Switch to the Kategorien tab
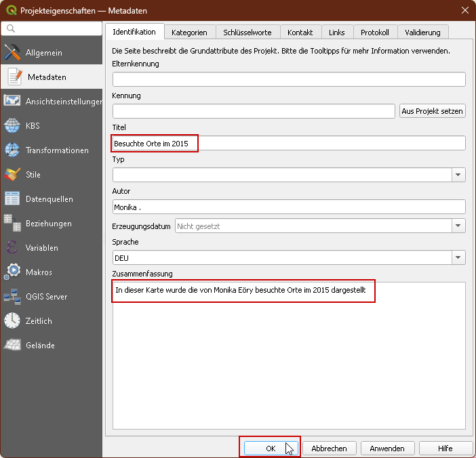This screenshot has height=458, width=476. point(190,32)
